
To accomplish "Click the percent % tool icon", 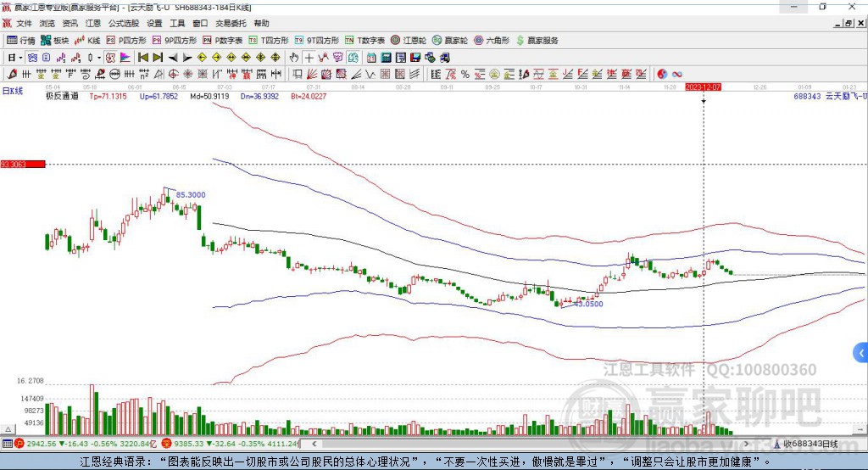I will point(465,75).
